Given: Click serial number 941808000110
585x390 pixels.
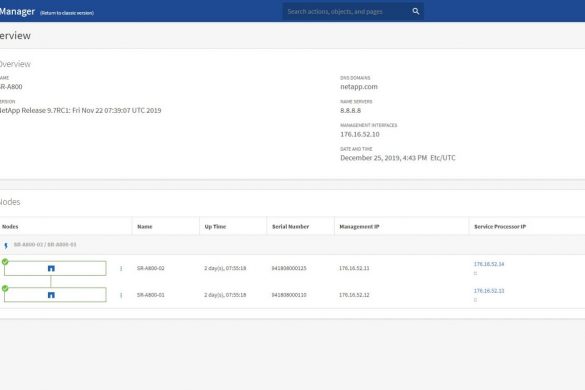Looking at the screenshot, I should 289,295.
